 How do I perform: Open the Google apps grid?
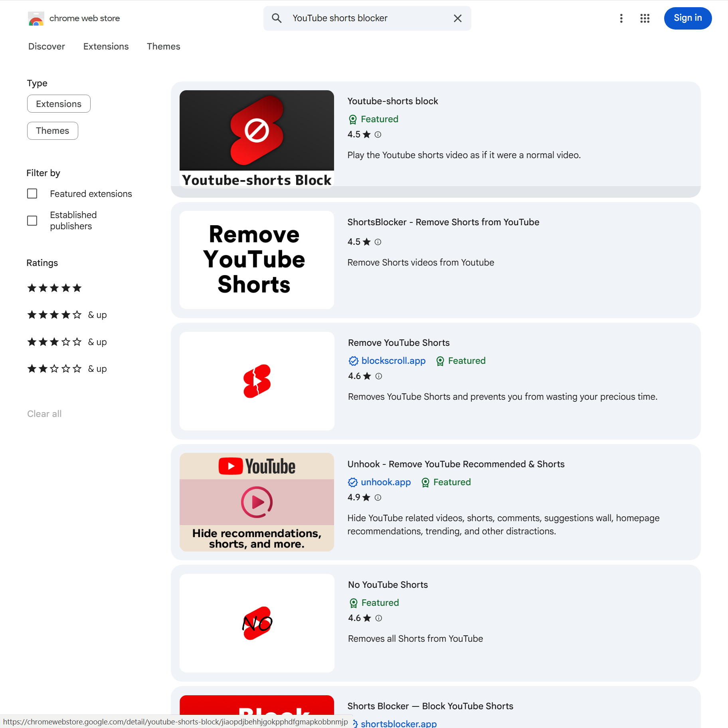pos(645,18)
